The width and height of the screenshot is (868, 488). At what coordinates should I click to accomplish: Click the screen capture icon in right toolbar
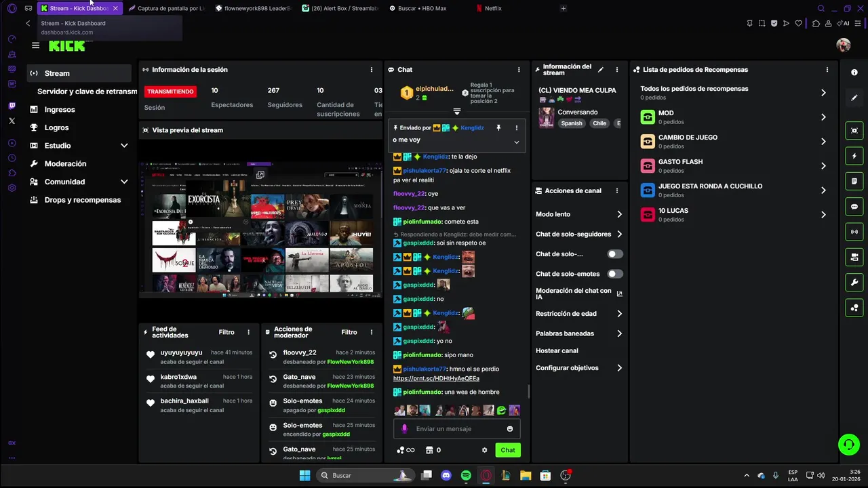[x=854, y=131]
